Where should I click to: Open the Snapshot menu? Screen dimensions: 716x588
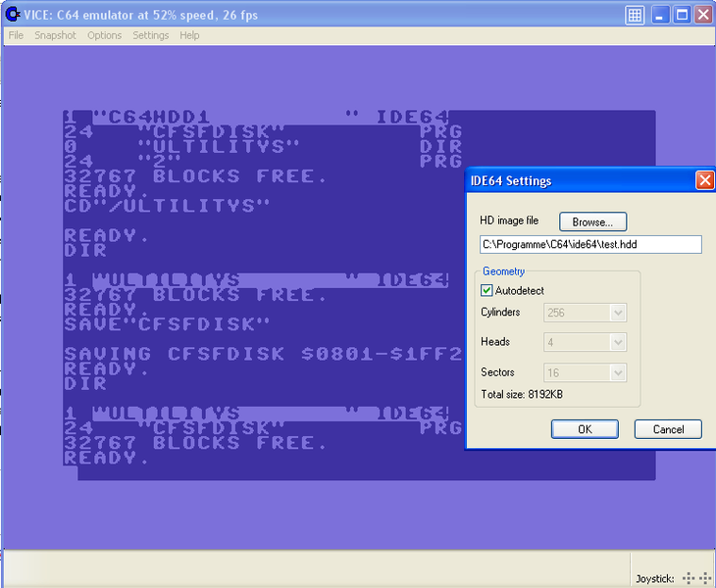coord(55,35)
